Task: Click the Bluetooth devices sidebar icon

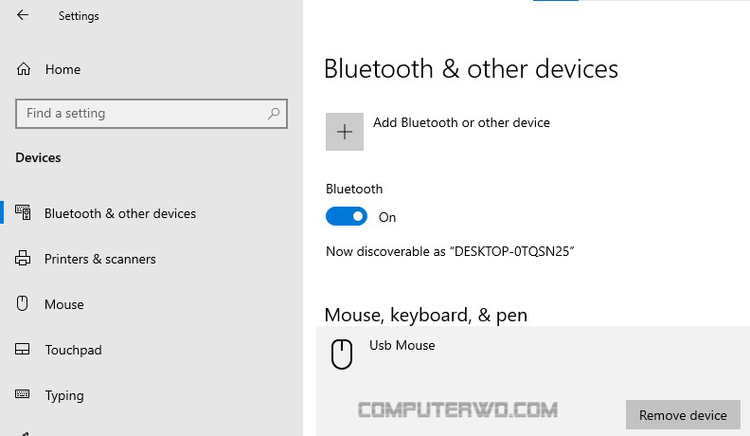Action: point(24,213)
